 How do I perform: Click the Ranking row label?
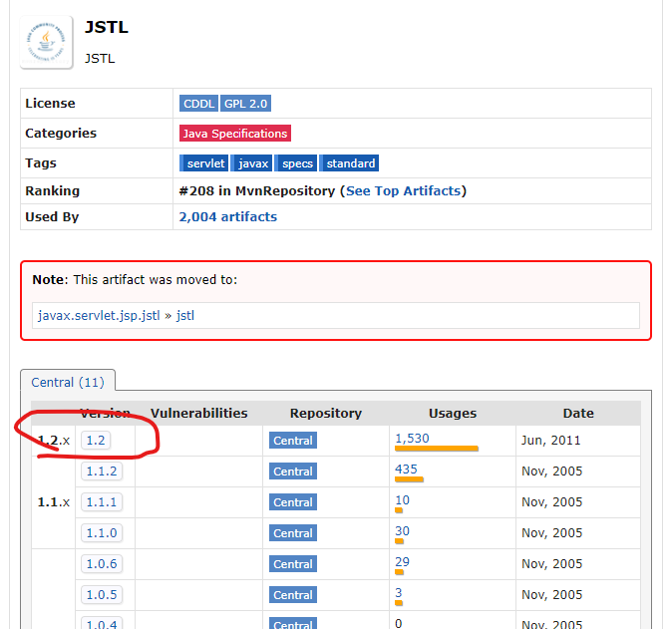point(52,190)
